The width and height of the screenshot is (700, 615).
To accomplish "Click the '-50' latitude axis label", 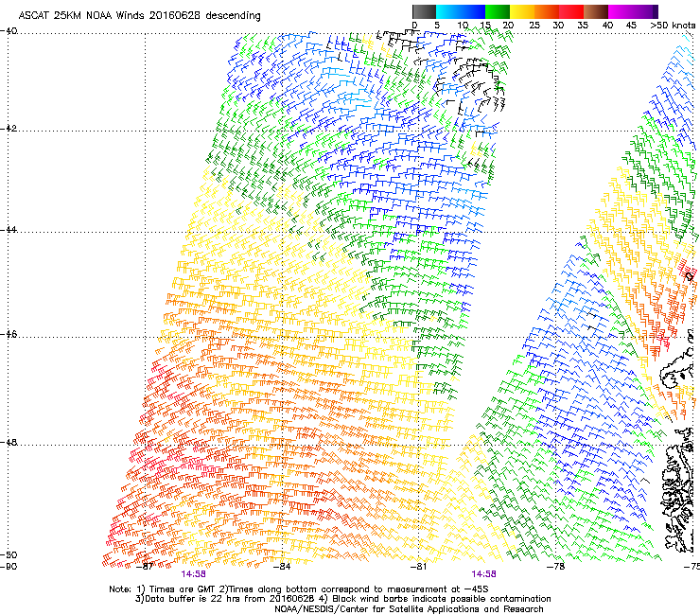I will (x=9, y=554).
